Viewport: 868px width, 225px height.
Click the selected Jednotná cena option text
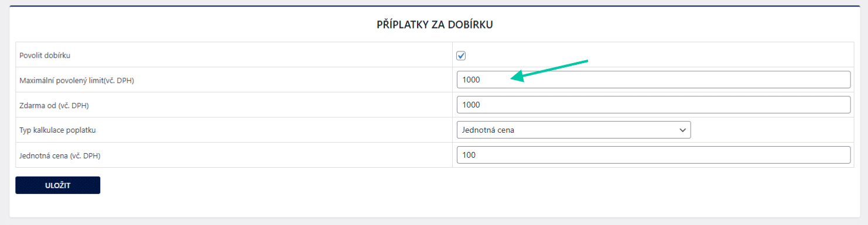(488, 130)
